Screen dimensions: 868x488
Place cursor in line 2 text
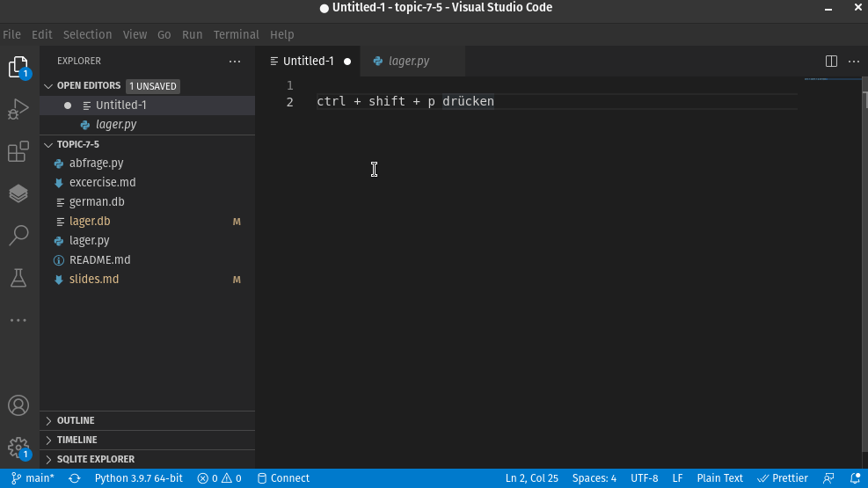click(x=405, y=102)
